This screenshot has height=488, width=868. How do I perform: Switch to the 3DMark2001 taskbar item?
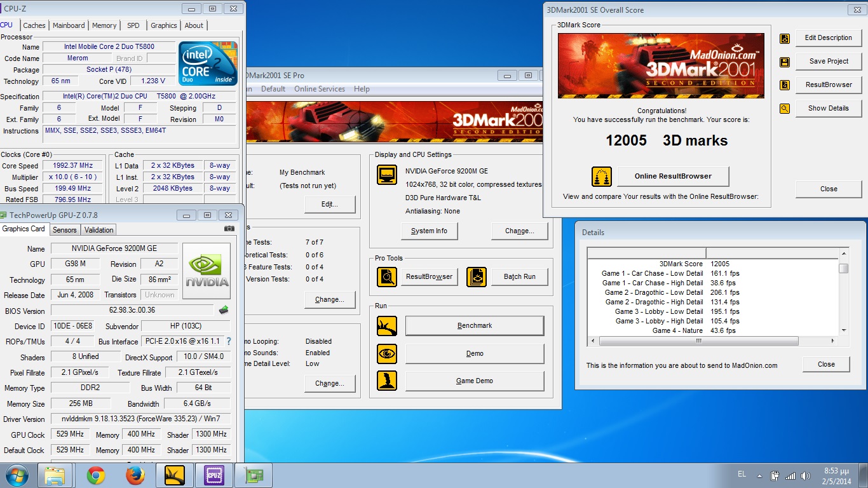tap(174, 475)
